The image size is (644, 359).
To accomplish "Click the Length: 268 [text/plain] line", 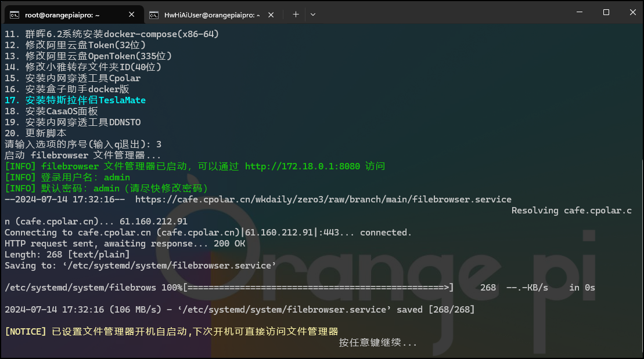I will point(67,255).
